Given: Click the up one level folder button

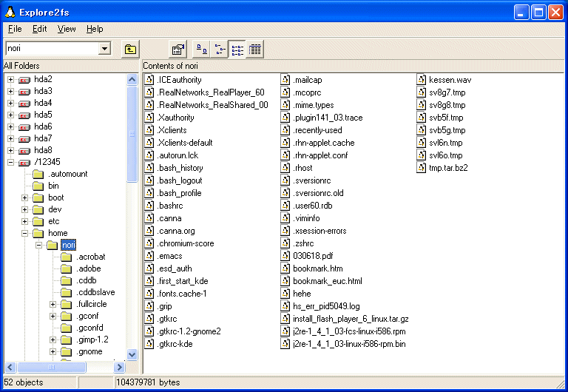Looking at the screenshot, I should pos(130,50).
